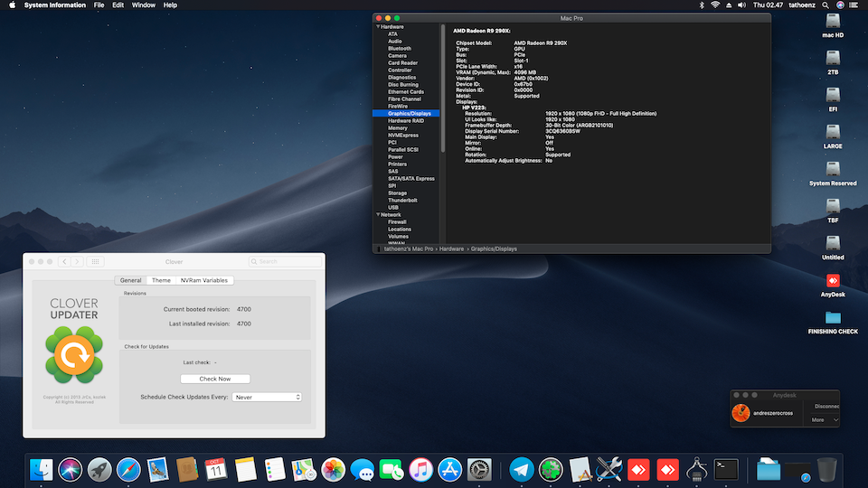Open the Schedule Check Updates dropdown
868x488 pixels.
(267, 397)
